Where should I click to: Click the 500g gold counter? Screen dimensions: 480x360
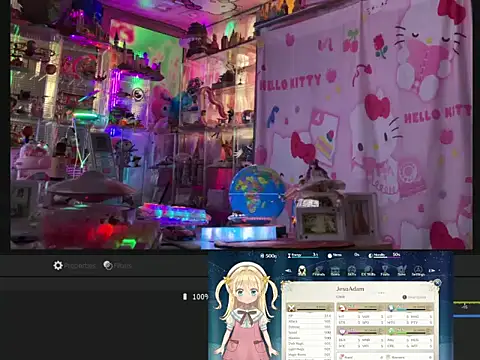click(x=268, y=256)
